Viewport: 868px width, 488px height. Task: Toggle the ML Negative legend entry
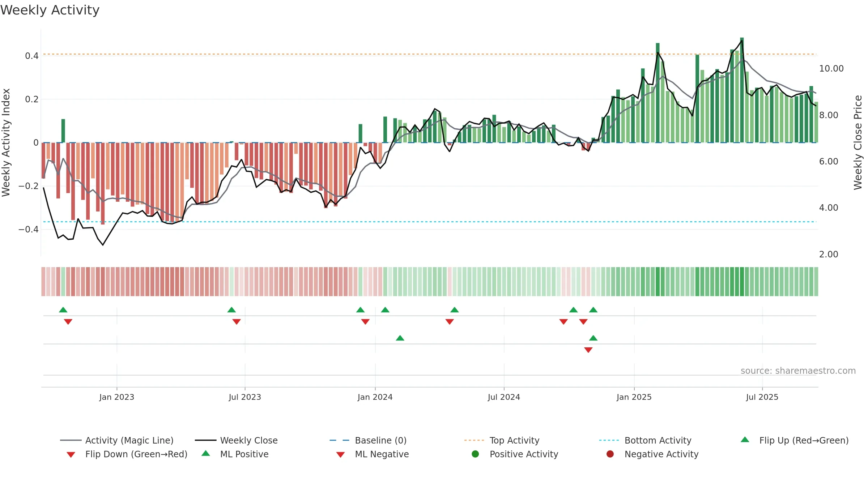coord(373,454)
